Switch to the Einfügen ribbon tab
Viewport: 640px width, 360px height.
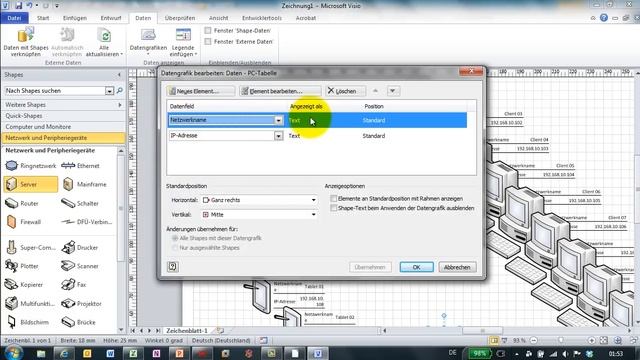(x=75, y=18)
